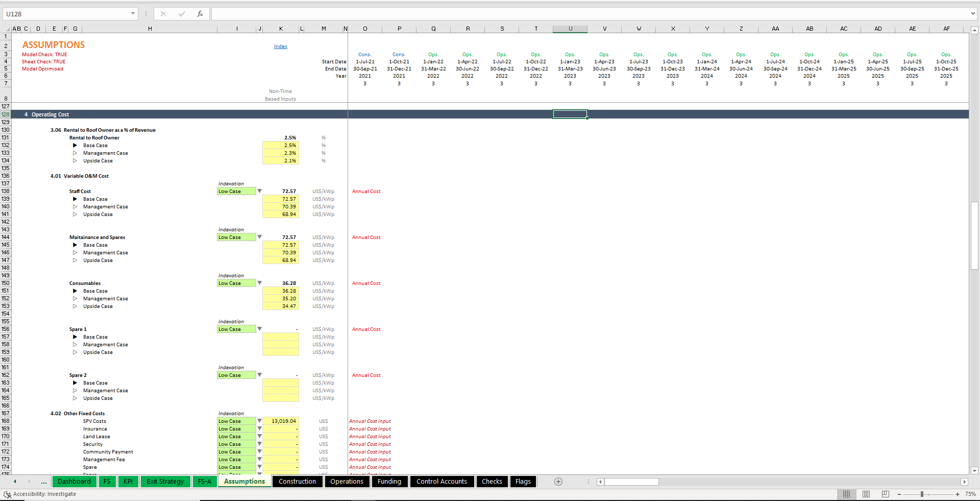This screenshot has width=980, height=501.
Task: Click into the formula bar input
Action: coord(590,14)
